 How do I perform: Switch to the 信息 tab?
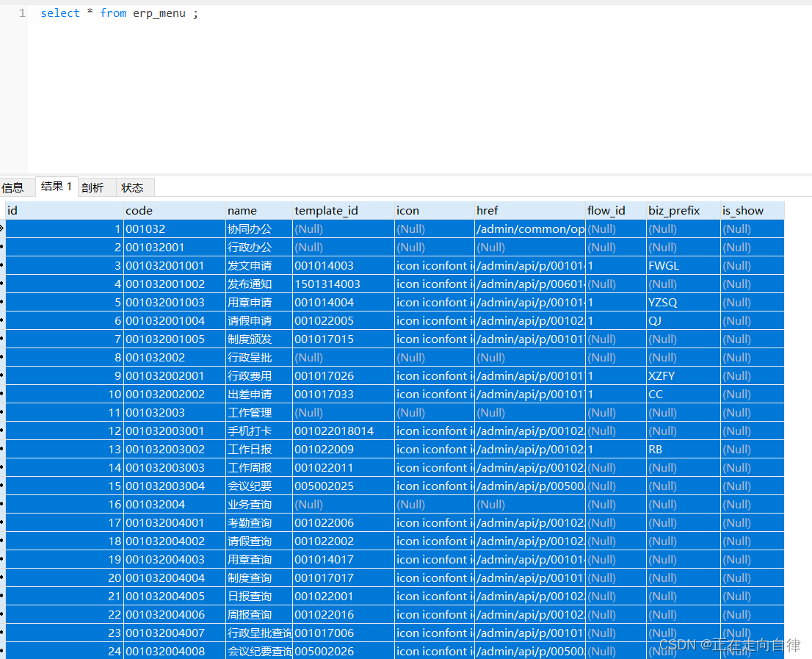point(13,187)
